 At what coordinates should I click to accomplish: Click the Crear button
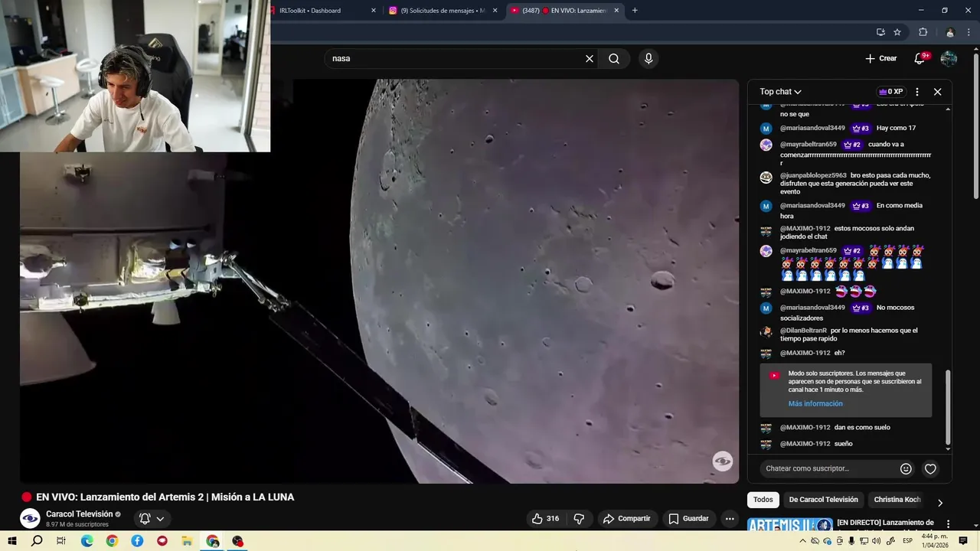(x=880, y=58)
